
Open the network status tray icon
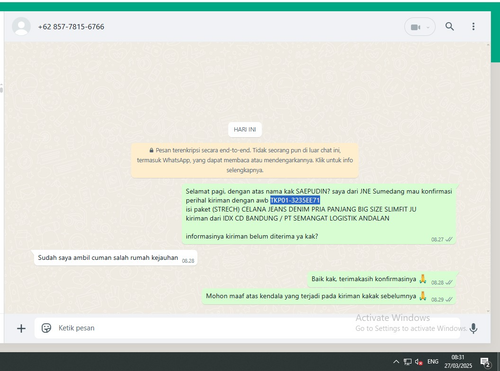point(407,362)
